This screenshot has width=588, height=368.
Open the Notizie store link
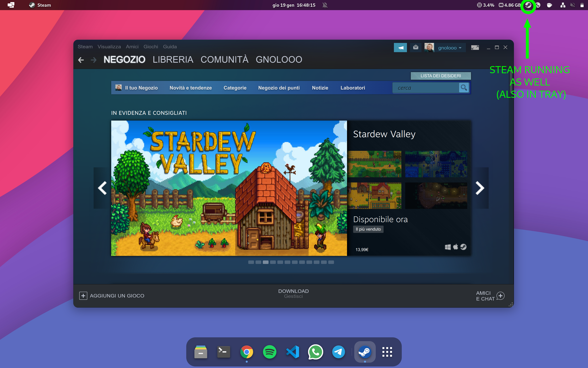tap(320, 88)
